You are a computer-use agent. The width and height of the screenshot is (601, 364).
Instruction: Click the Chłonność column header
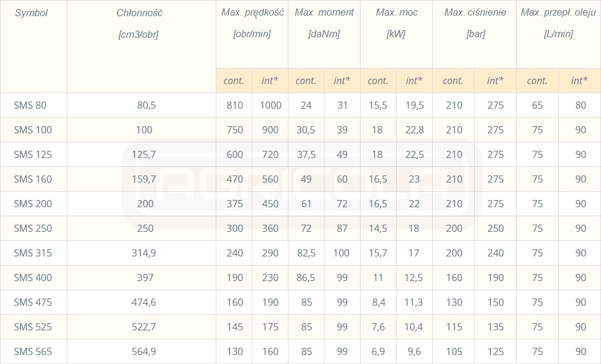click(x=139, y=13)
